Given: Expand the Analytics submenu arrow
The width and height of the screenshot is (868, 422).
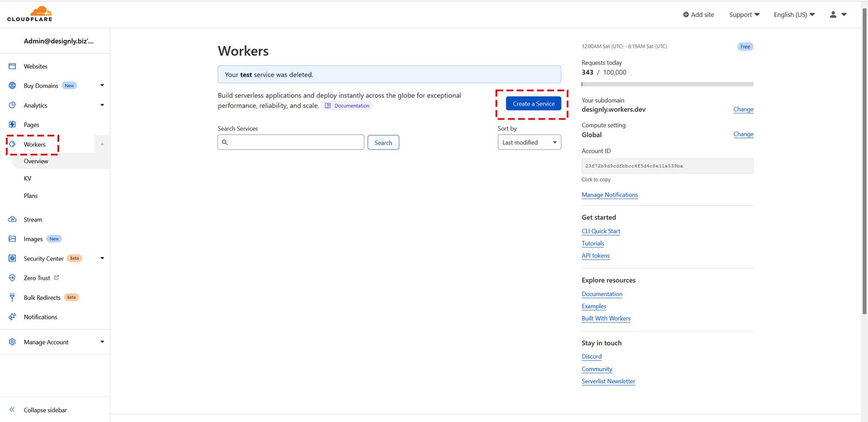Looking at the screenshot, I should click(102, 105).
